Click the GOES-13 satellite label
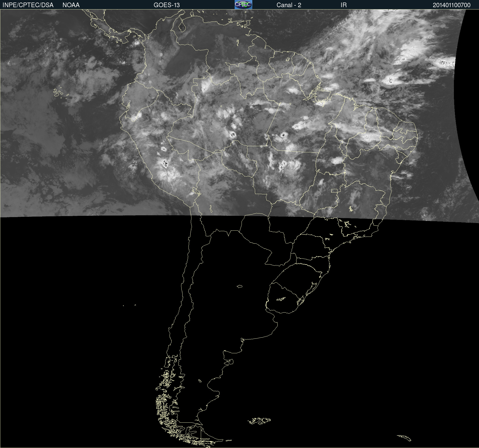The height and width of the screenshot is (448, 479). 167,5
